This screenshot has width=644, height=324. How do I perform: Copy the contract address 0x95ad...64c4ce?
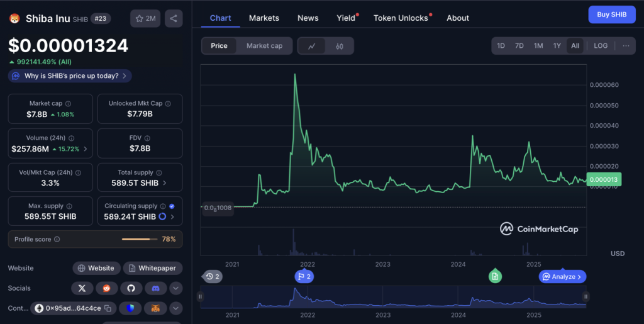click(108, 308)
